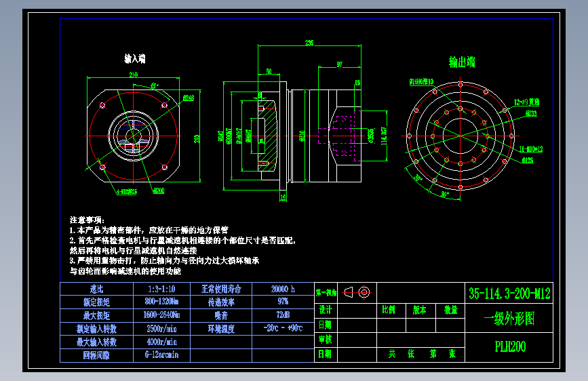This screenshot has height=381, width=588.
Task: Select the 数量 title block label
Action: (x=451, y=310)
